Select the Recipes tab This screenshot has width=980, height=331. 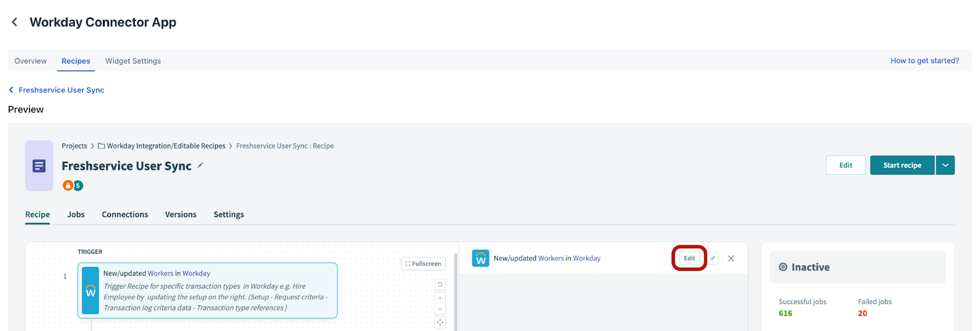76,61
